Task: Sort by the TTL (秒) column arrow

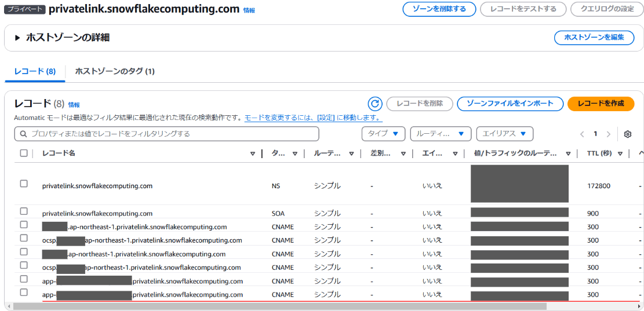Action: coord(620,154)
